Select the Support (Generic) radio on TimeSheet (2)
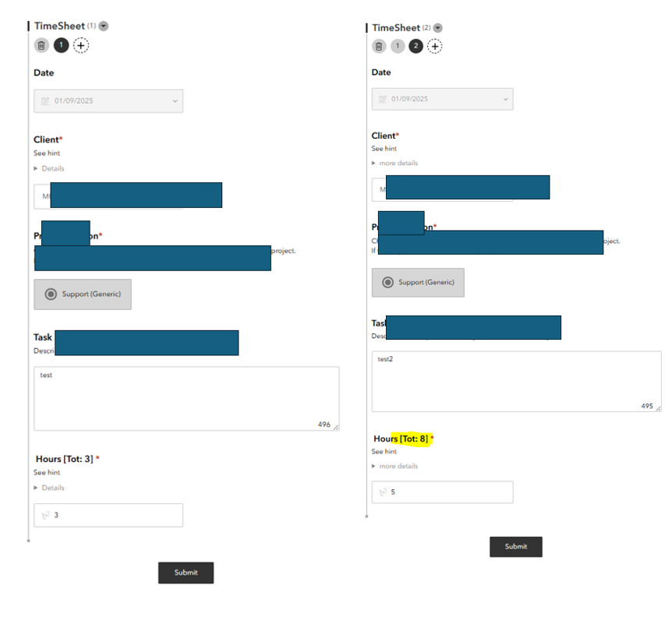Screen dimensions: 672x617 coord(387,282)
